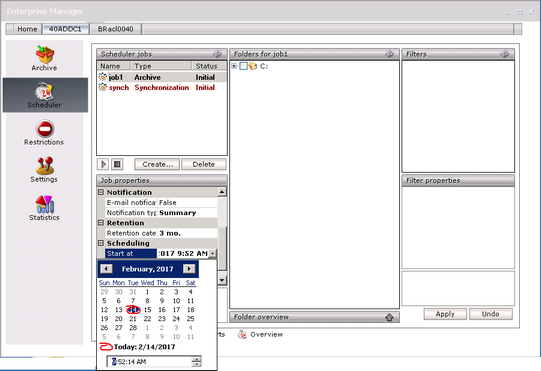
Task: Click the Scheduler jobs panel header icon
Action: (x=217, y=54)
